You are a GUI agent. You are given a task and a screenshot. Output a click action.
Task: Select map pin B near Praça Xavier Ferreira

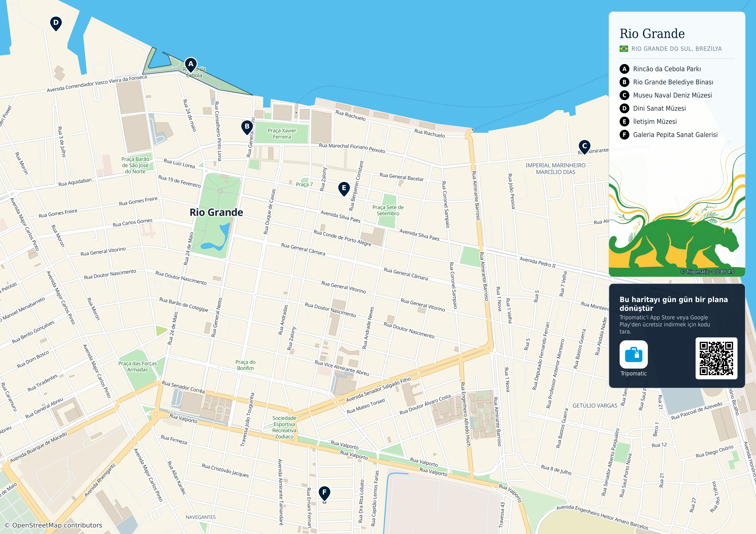click(247, 127)
